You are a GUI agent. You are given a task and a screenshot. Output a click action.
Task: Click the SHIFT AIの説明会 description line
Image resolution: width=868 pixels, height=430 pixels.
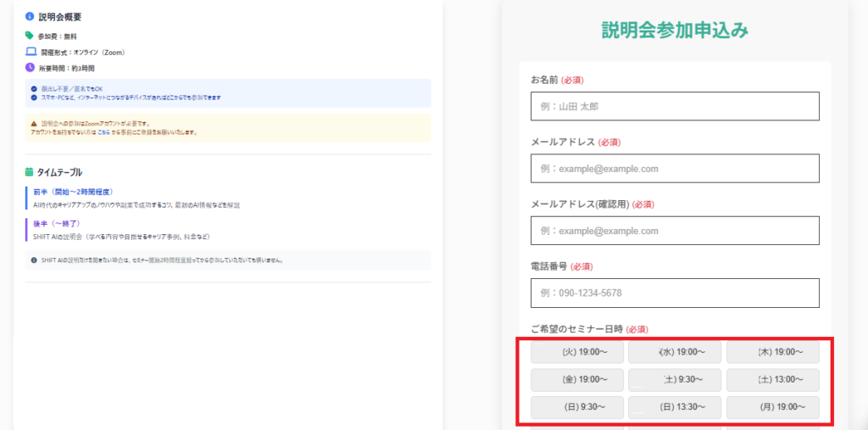[122, 237]
